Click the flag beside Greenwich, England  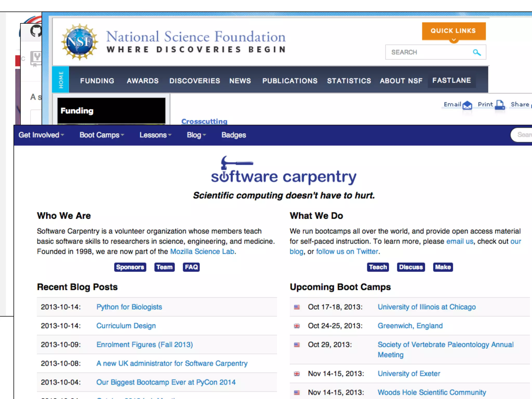pyautogui.click(x=297, y=326)
